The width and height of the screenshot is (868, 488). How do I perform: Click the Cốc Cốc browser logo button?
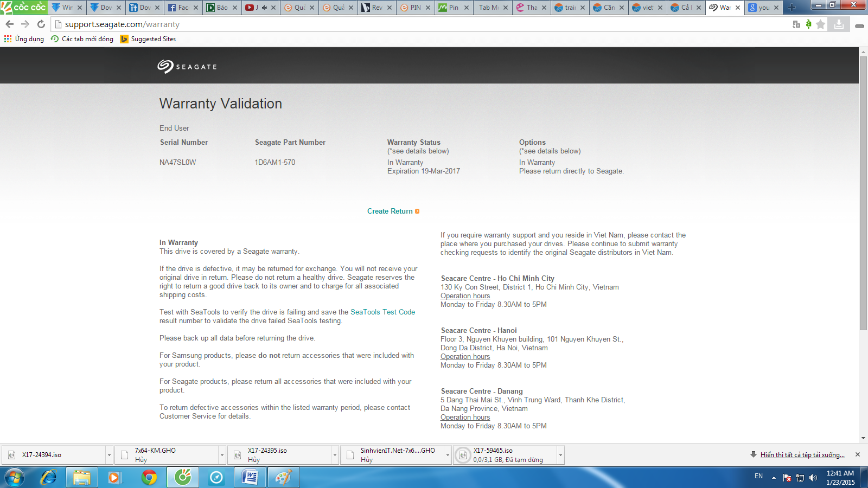pyautogui.click(x=24, y=7)
